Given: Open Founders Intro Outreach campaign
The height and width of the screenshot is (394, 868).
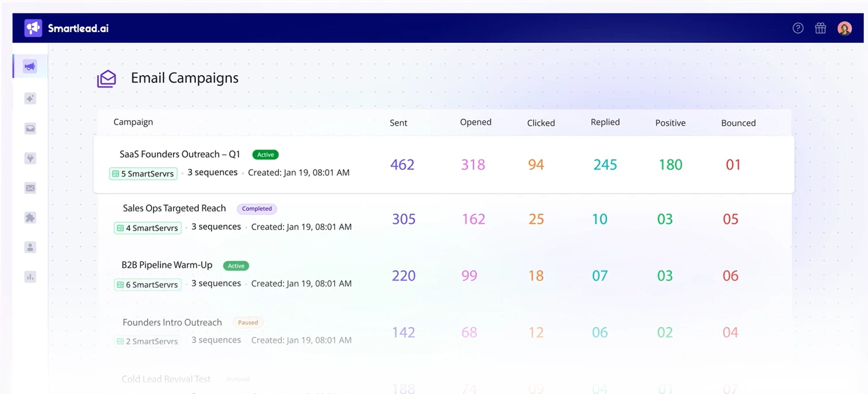Looking at the screenshot, I should [172, 322].
